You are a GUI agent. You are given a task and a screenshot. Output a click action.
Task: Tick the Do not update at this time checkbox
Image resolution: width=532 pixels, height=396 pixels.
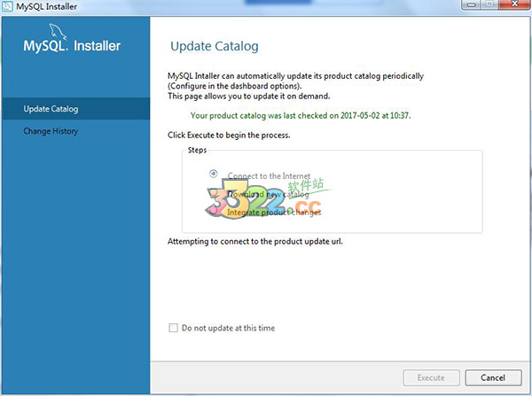tap(174, 328)
